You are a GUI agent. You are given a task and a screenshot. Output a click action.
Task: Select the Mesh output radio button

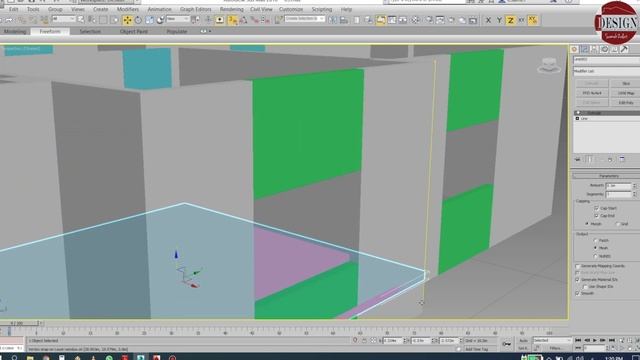[x=595, y=248]
